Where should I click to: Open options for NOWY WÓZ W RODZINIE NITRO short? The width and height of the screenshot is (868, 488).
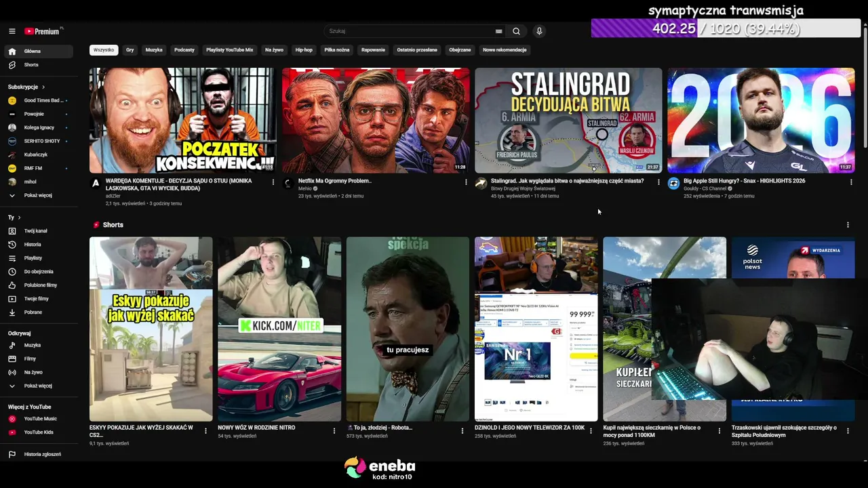pyautogui.click(x=334, y=431)
